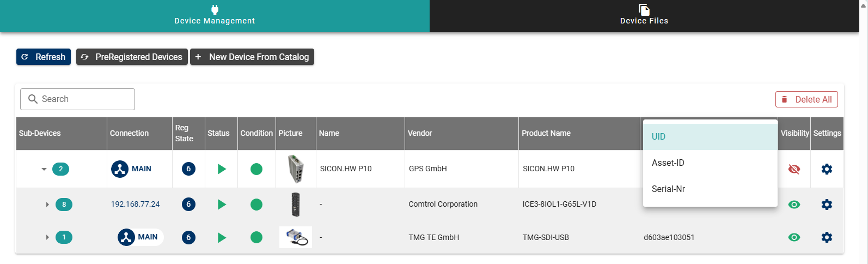Image resolution: width=868 pixels, height=264 pixels.
Task: Choose Serial-Nr option in the dropdown
Action: point(669,189)
